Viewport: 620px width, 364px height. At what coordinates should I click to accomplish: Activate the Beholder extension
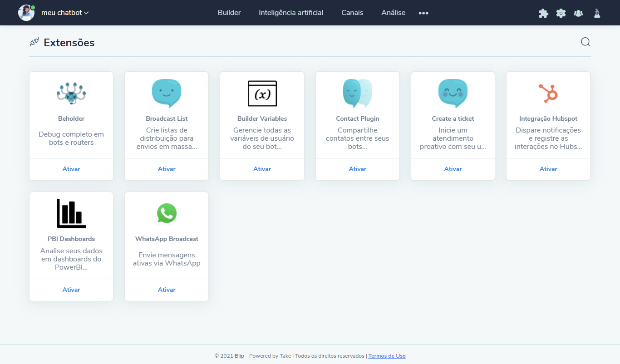tap(71, 169)
